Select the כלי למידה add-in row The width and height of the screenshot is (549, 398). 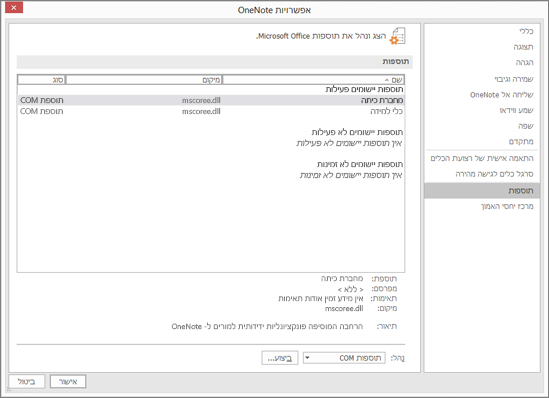(211, 111)
